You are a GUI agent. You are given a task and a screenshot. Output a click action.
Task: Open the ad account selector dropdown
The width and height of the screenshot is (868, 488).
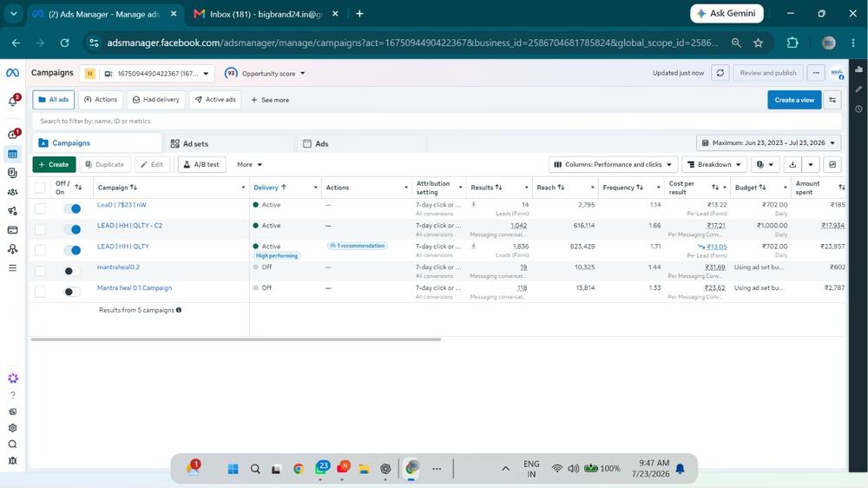point(148,73)
